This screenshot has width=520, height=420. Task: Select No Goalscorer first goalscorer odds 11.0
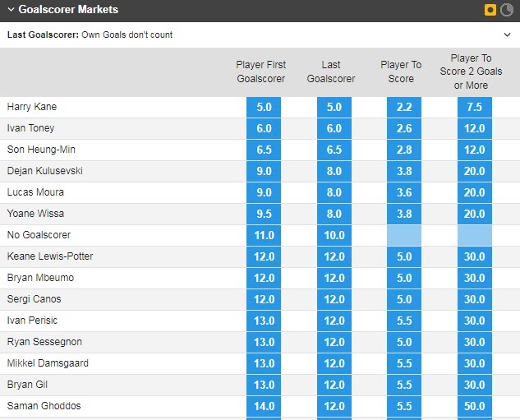click(264, 235)
